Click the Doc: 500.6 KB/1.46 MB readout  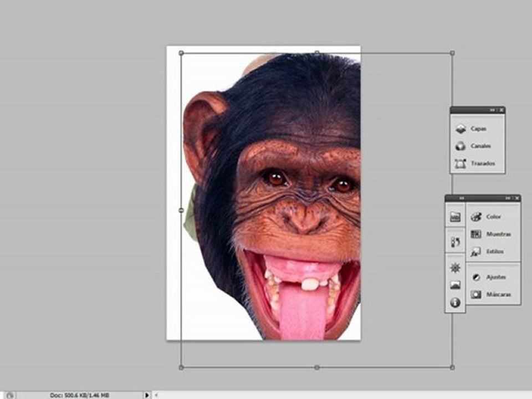click(79, 396)
